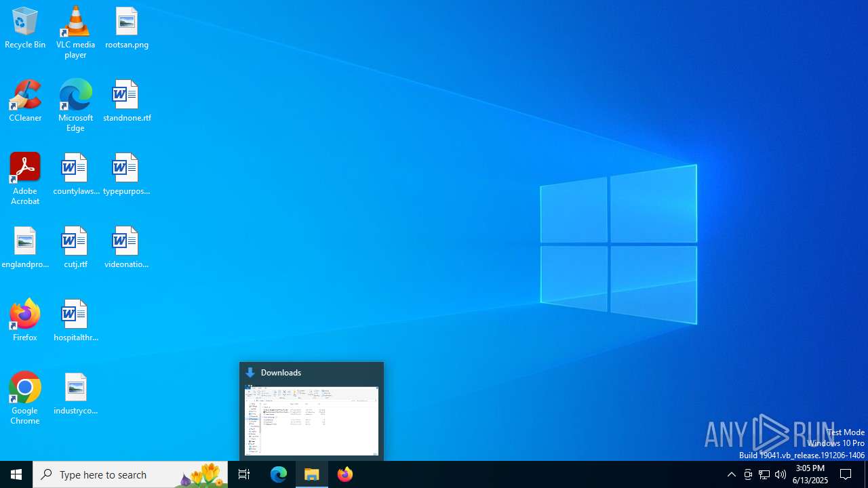This screenshot has width=868, height=488.
Task: Open Adobe Acrobat desktop shortcut
Action: [x=25, y=179]
